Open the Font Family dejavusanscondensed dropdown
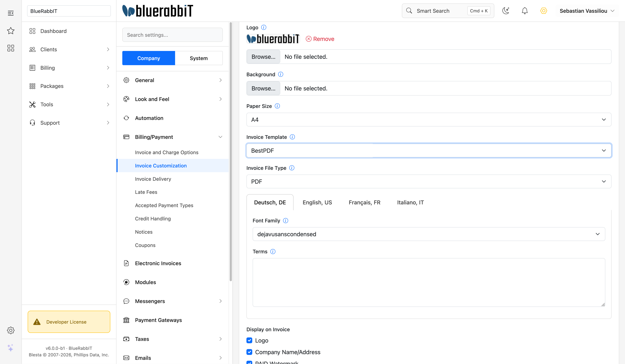Viewport: 625px width, 364px height. [429, 234]
